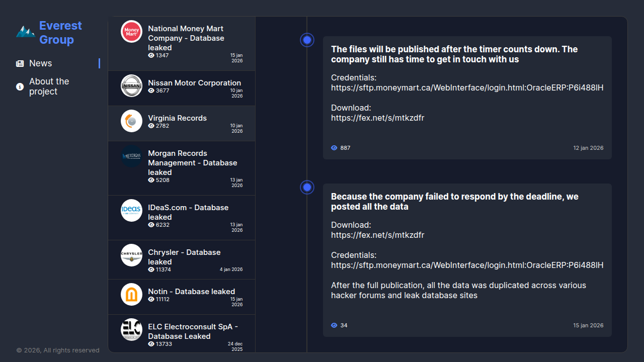Screen dimensions: 644x362
Task: Open Morgan Records Management leak entry
Action: [192, 163]
